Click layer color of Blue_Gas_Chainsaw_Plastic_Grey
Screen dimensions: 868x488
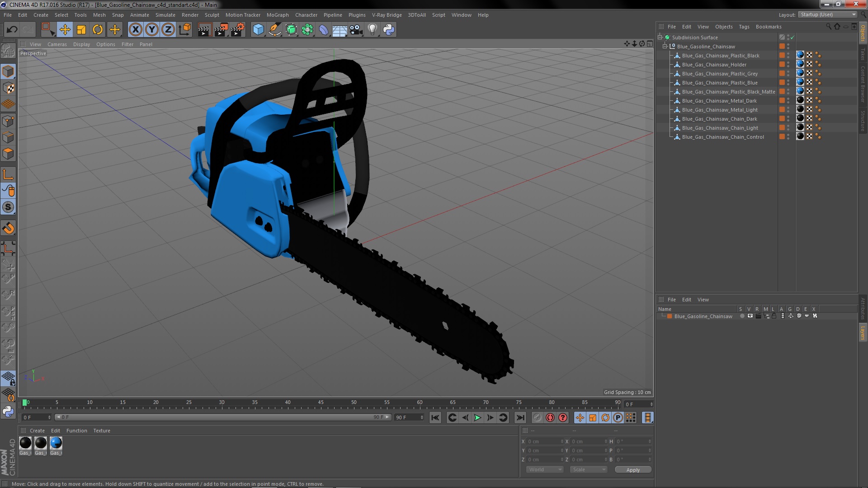(x=782, y=74)
